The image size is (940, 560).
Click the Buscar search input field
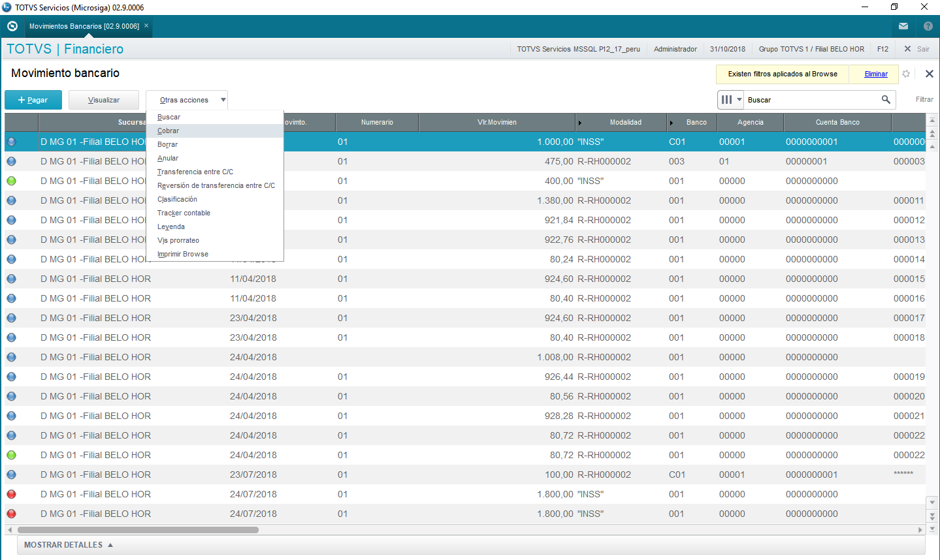point(812,100)
